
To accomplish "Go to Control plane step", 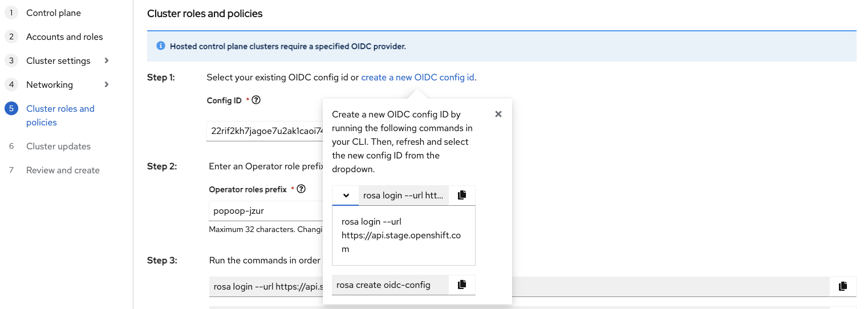I will pyautogui.click(x=54, y=13).
